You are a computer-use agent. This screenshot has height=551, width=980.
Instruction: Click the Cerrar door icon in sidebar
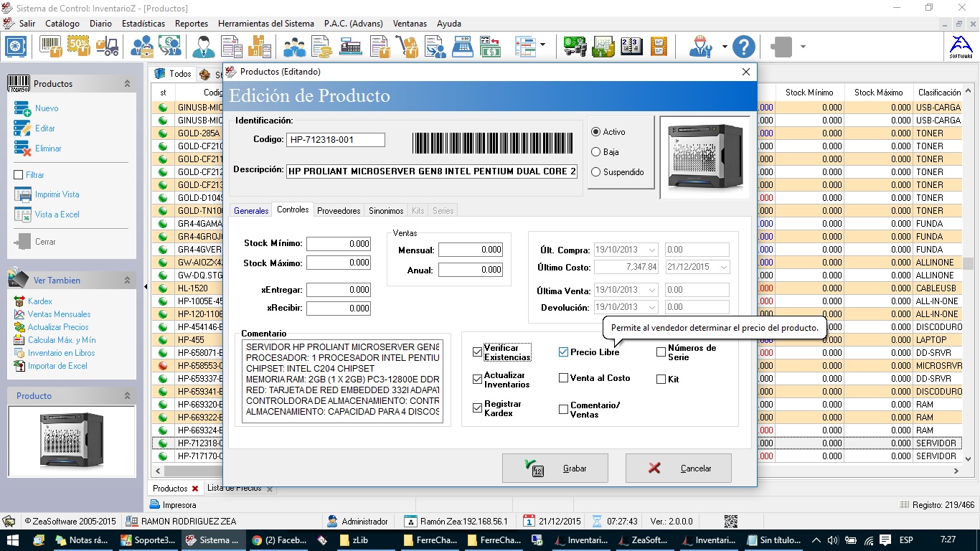[23, 242]
